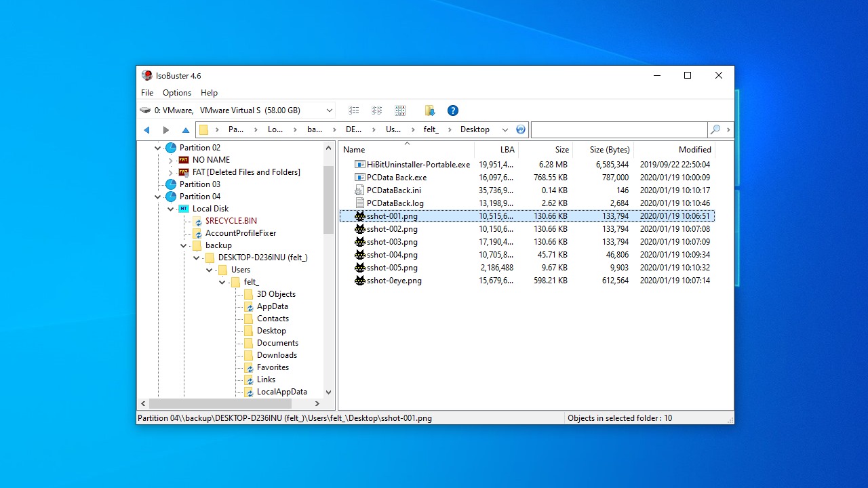The width and height of the screenshot is (868, 488).
Task: Sort by the Modified column header
Action: [674, 150]
